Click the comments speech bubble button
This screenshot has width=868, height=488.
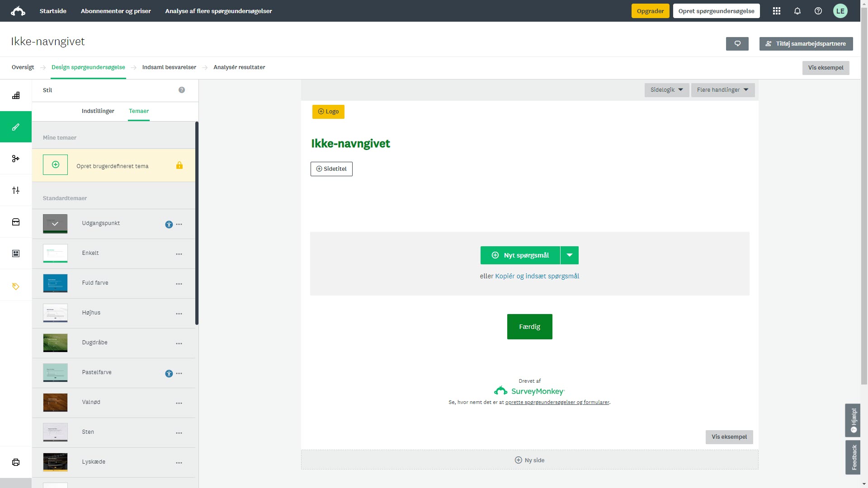click(x=737, y=44)
